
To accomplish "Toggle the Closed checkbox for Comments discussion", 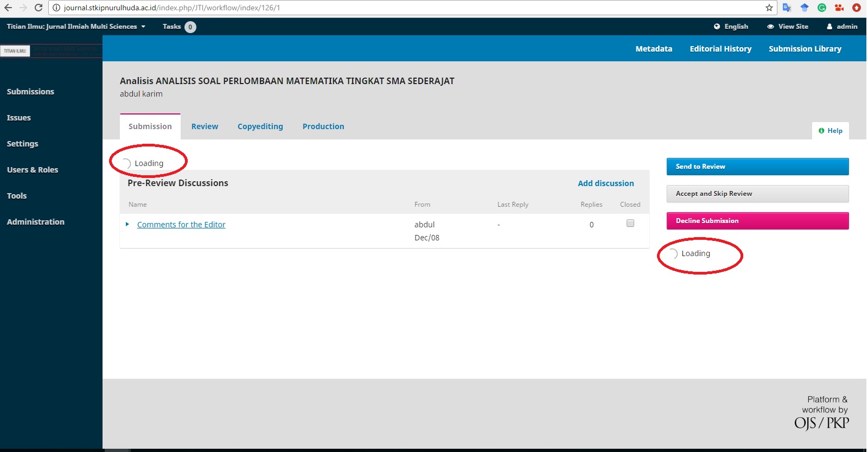I will [630, 223].
